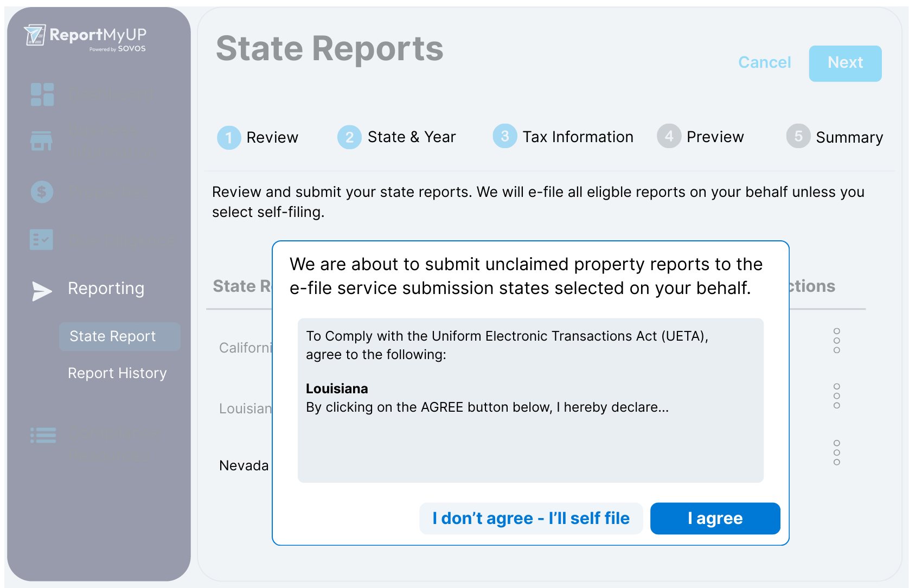
Task: Jump to step 2 State & Year
Action: [x=396, y=137]
